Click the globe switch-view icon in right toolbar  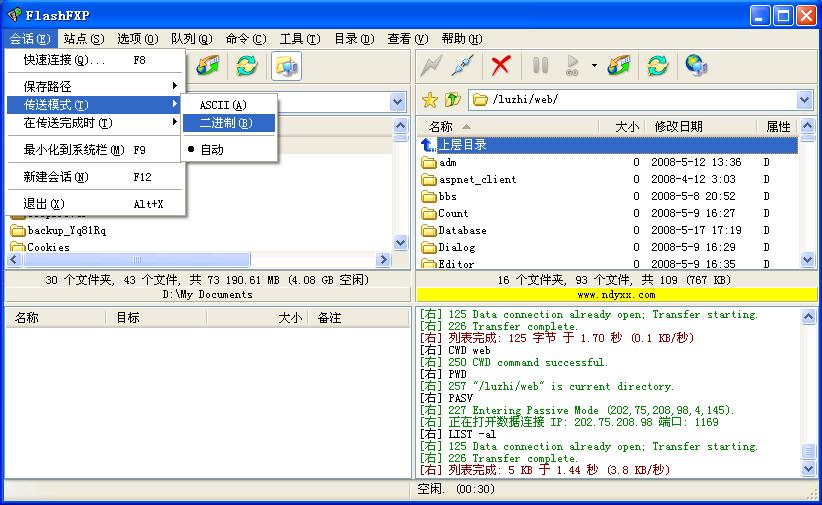click(x=696, y=66)
